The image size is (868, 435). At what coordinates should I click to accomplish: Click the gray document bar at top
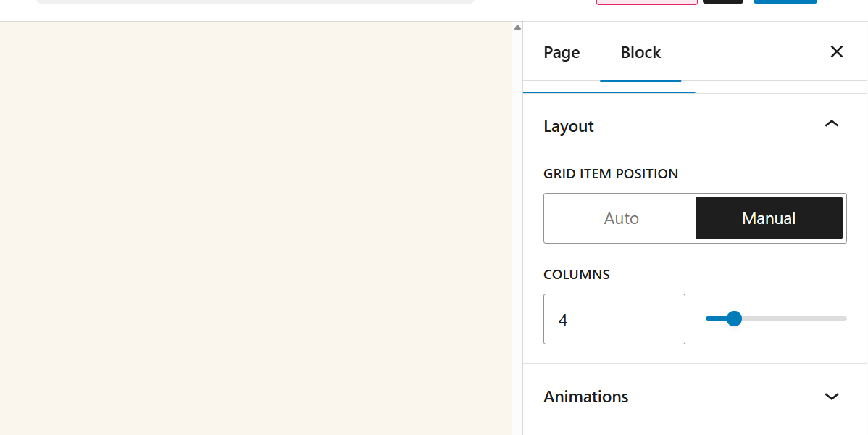point(254,1)
